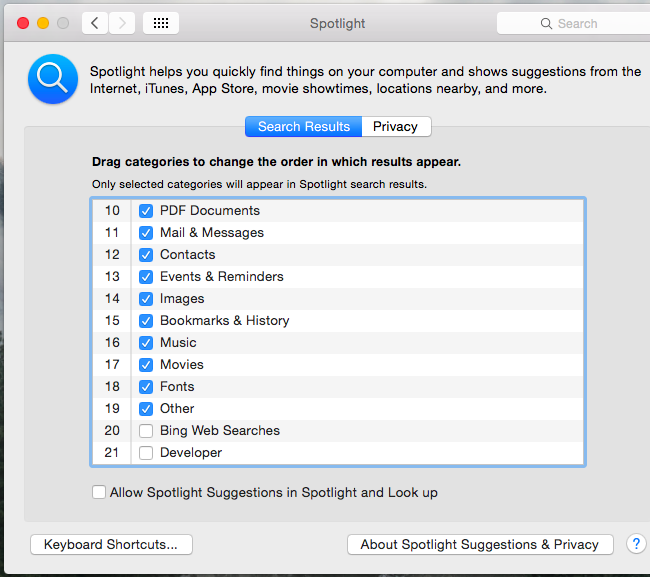Image resolution: width=650 pixels, height=577 pixels.
Task: Click the back navigation arrow
Action: tap(95, 23)
